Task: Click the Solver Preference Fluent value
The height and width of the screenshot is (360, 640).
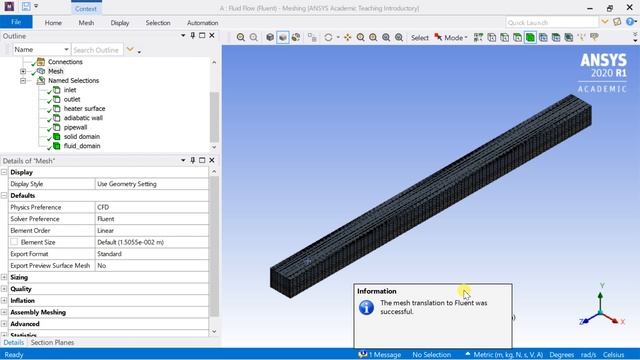Action: [x=151, y=219]
